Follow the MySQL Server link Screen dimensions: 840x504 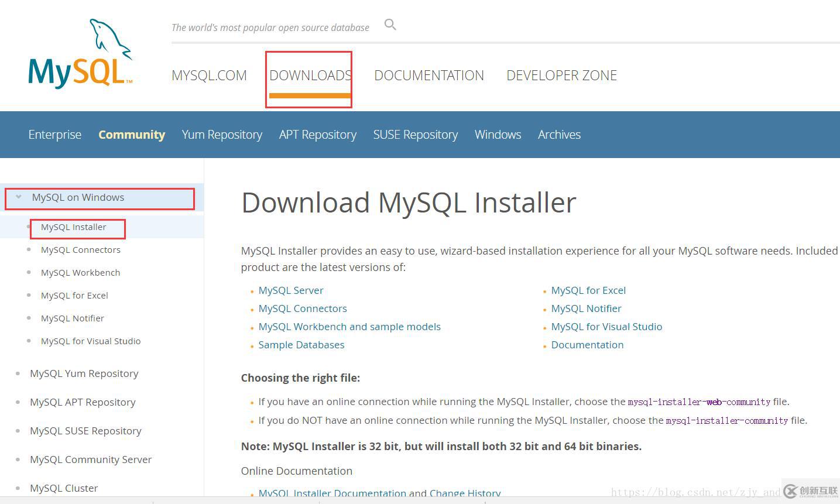coord(291,290)
